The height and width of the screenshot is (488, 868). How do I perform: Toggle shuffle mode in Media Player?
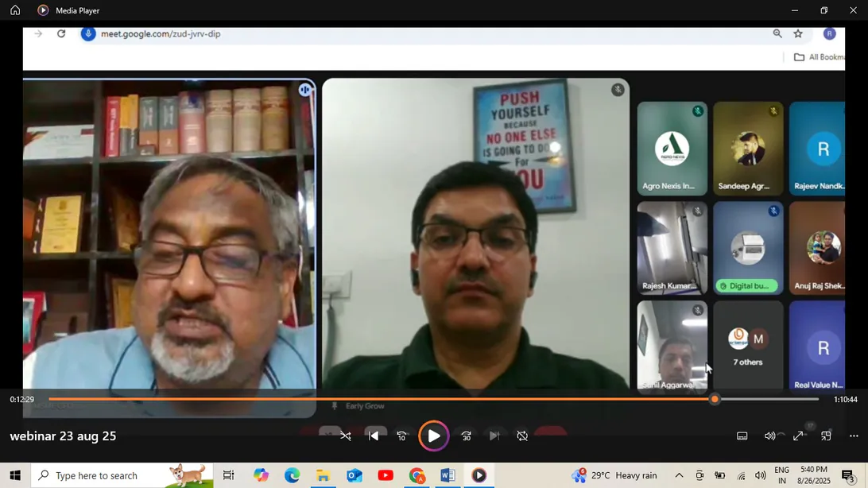(346, 436)
